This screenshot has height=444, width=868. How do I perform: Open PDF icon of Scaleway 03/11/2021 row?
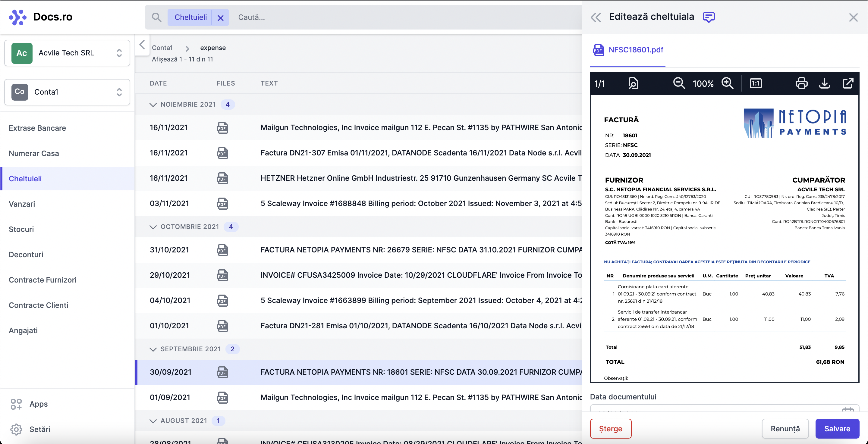(x=222, y=203)
